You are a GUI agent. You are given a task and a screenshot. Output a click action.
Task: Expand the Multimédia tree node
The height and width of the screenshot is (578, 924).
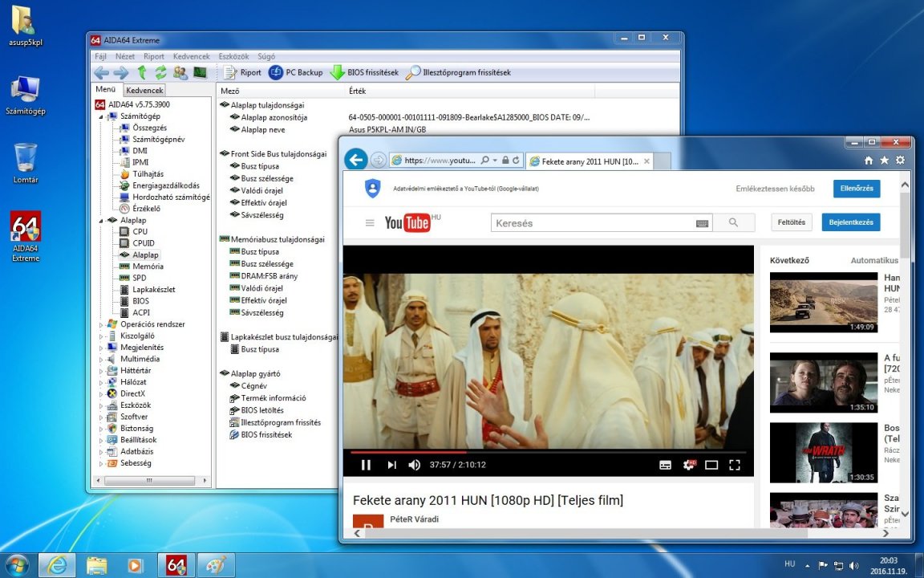tap(101, 359)
